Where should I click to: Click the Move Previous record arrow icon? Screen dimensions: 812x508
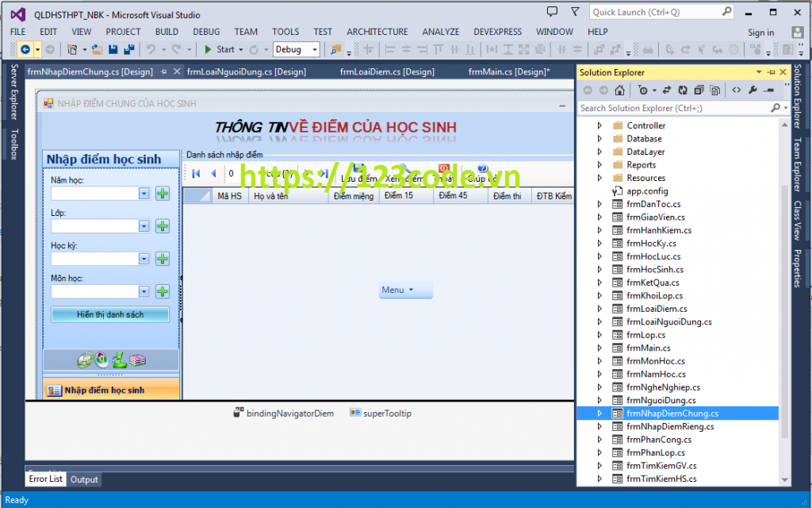213,171
